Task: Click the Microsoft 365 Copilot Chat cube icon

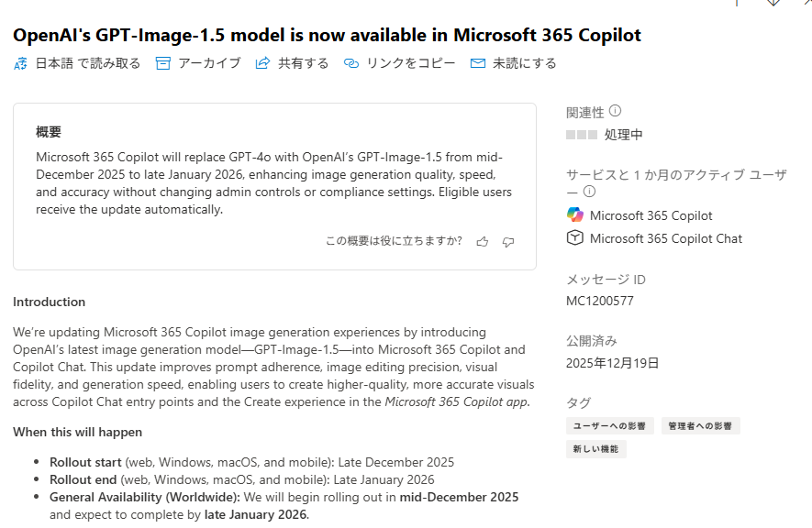Action: tap(574, 238)
